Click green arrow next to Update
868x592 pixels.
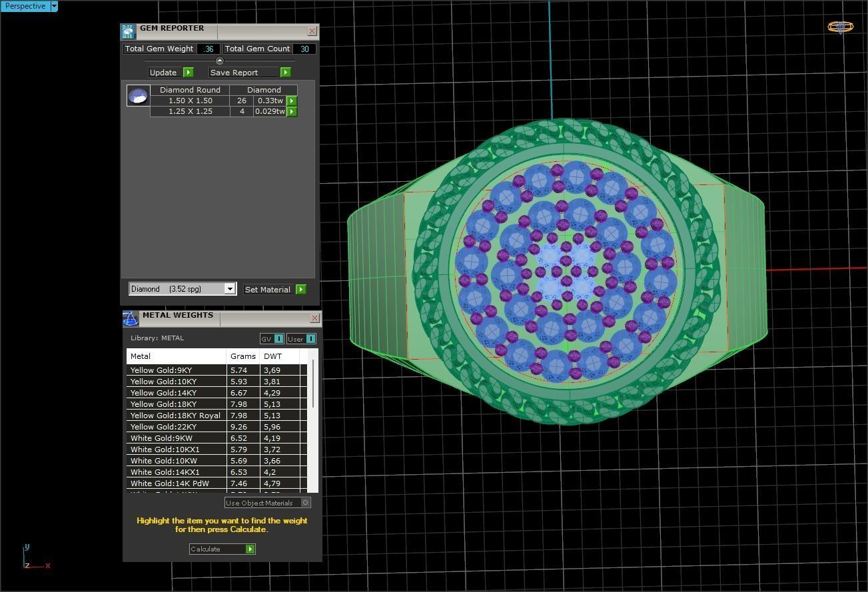click(x=189, y=72)
